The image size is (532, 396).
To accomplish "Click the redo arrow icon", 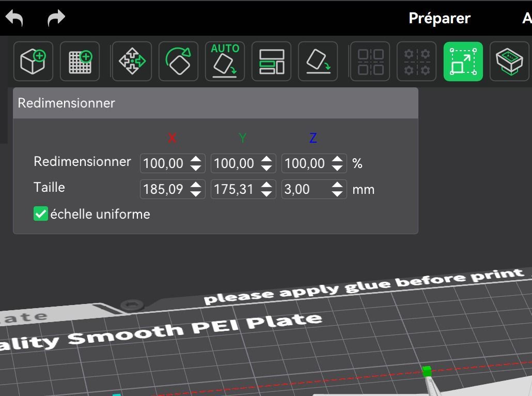I will coord(56,18).
